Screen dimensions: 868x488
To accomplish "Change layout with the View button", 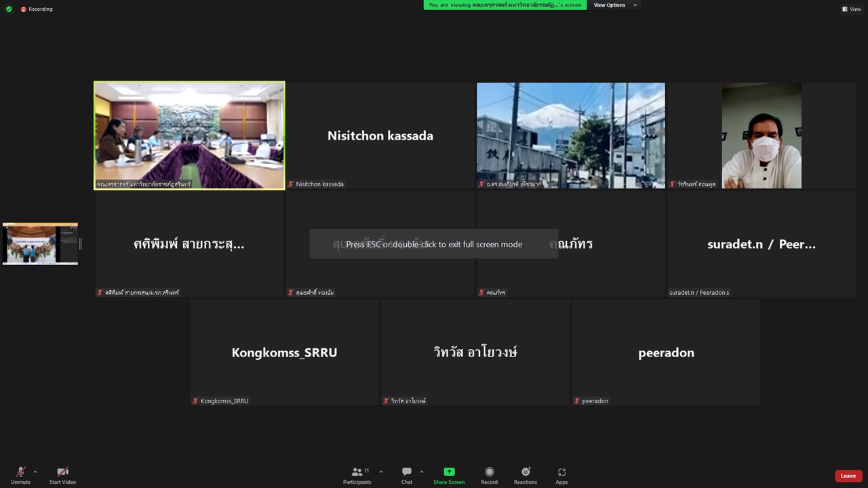I will 851,9.
